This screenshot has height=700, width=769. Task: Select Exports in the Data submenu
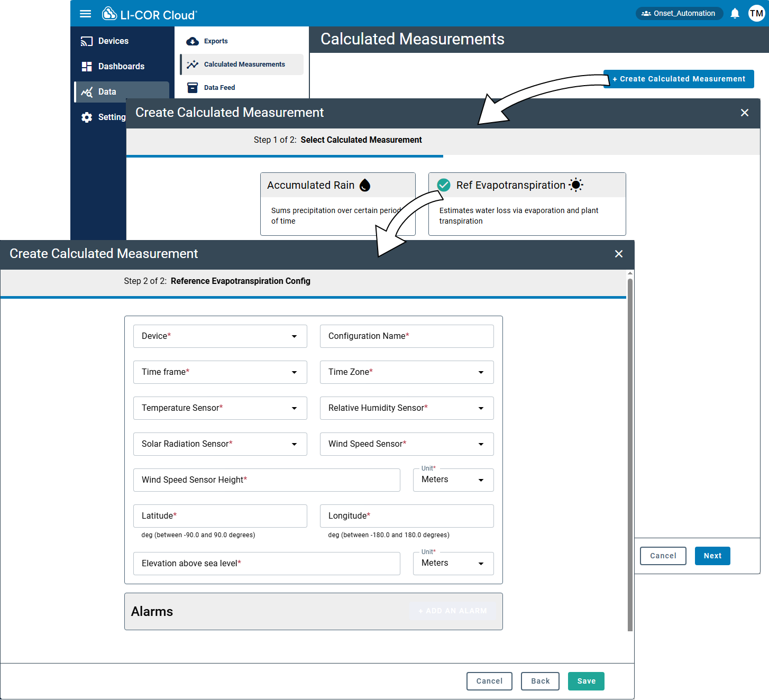(x=242, y=41)
